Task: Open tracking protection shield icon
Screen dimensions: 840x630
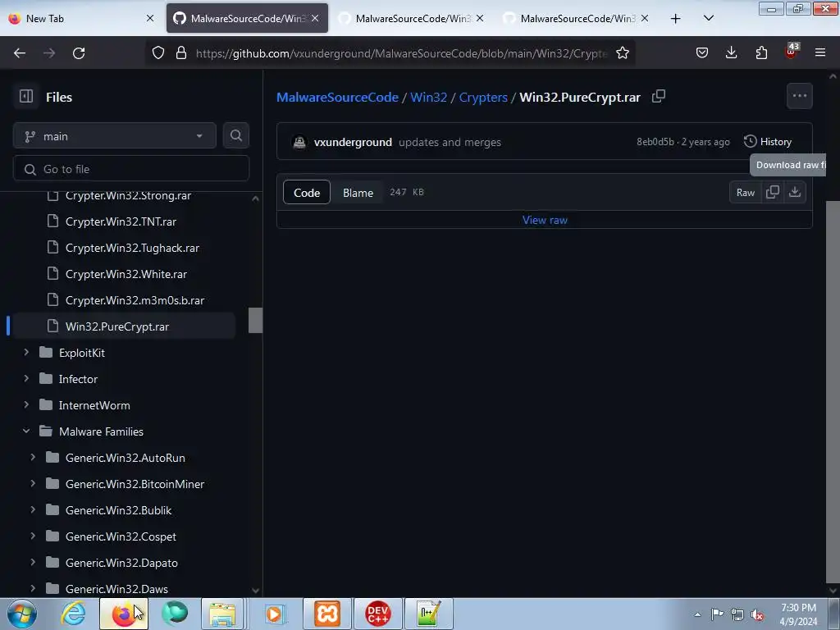Action: click(x=158, y=53)
